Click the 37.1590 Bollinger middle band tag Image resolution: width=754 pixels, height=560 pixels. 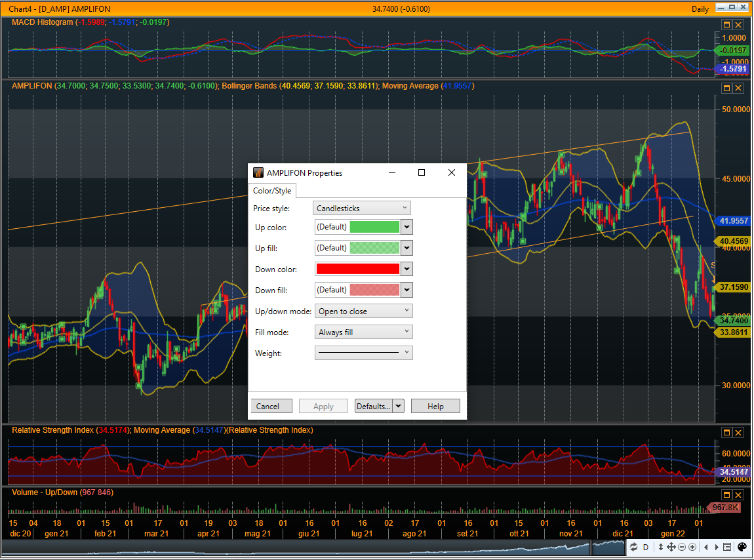(733, 287)
